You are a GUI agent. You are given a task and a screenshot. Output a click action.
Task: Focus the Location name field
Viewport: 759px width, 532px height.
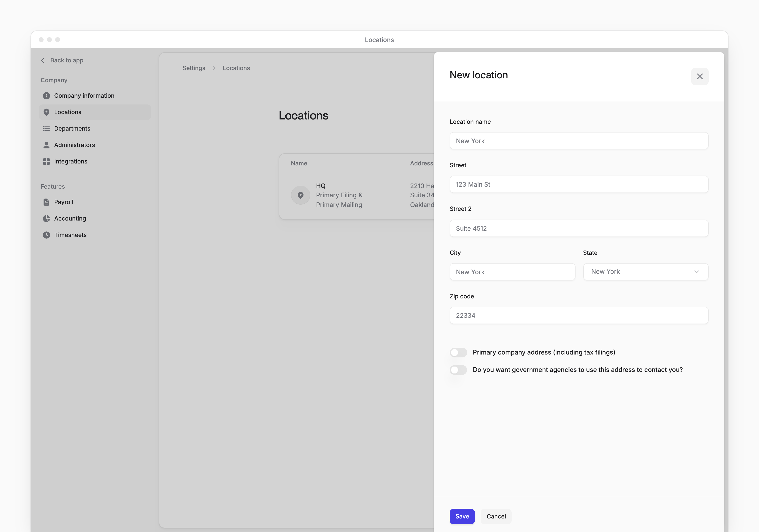click(579, 141)
